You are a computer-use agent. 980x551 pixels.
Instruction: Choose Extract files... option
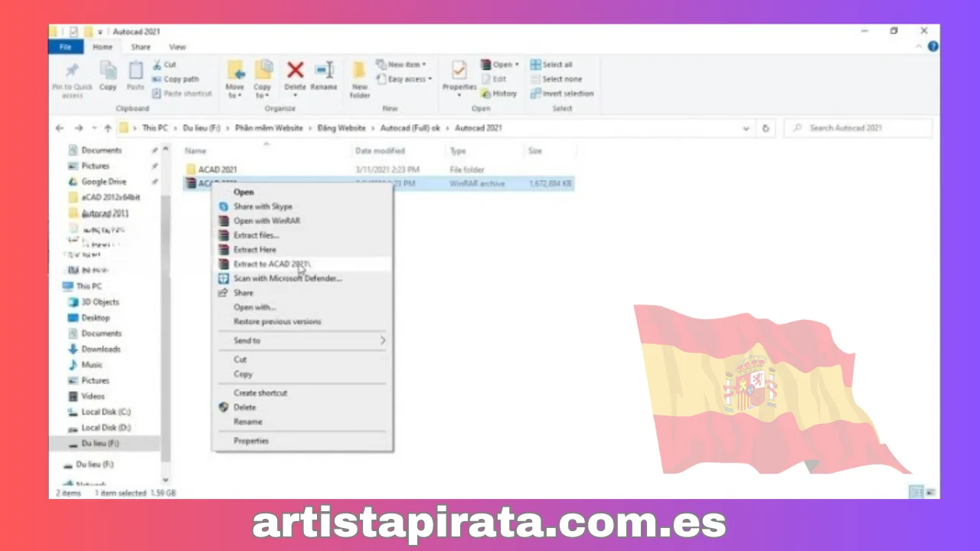click(302, 236)
